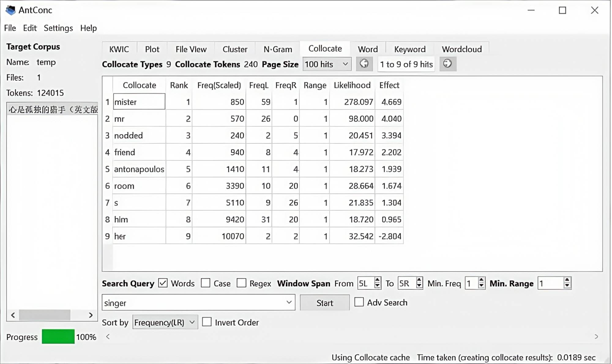Enable the Regex checkbox
This screenshot has height=364, width=612.
(x=241, y=283)
